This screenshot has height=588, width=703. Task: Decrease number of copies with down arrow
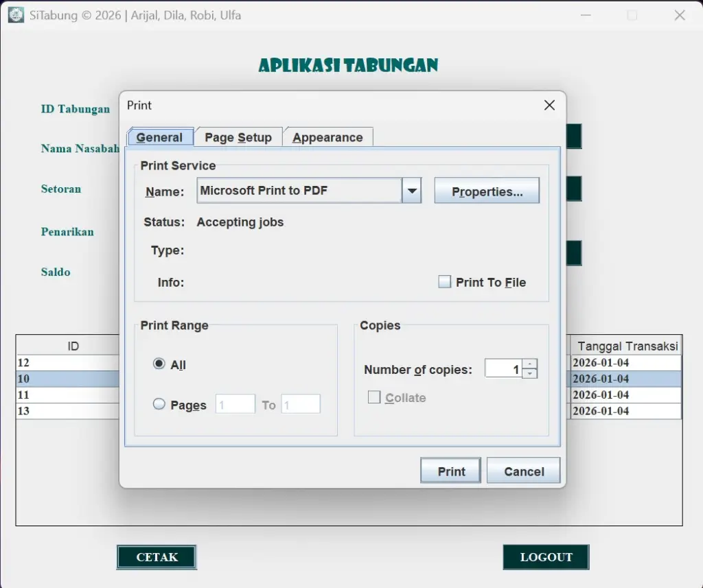(x=530, y=374)
